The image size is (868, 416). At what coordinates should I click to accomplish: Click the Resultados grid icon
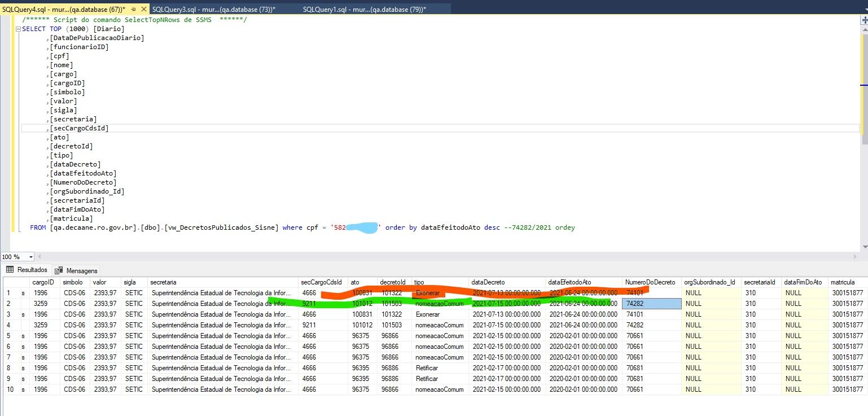click(x=10, y=270)
